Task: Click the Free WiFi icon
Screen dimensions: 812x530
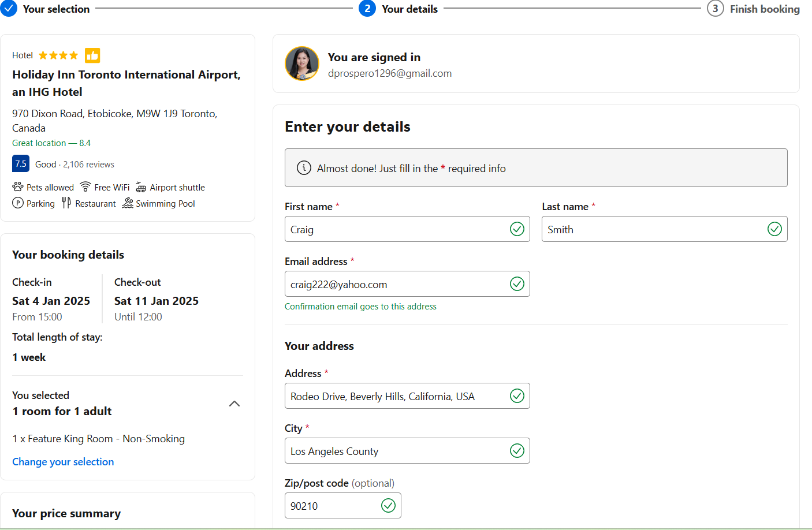Action: (85, 186)
